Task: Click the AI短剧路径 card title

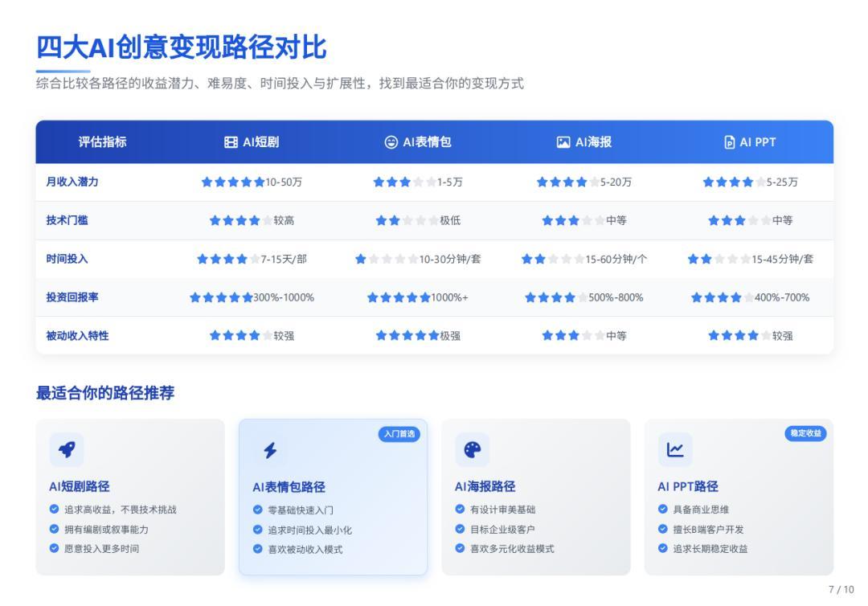Action: click(79, 486)
